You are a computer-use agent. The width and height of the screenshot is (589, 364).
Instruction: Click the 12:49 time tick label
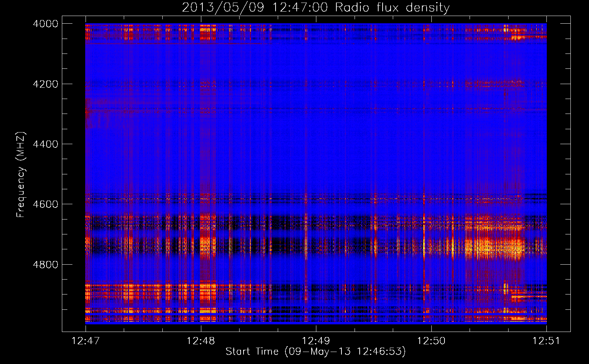click(x=316, y=341)
